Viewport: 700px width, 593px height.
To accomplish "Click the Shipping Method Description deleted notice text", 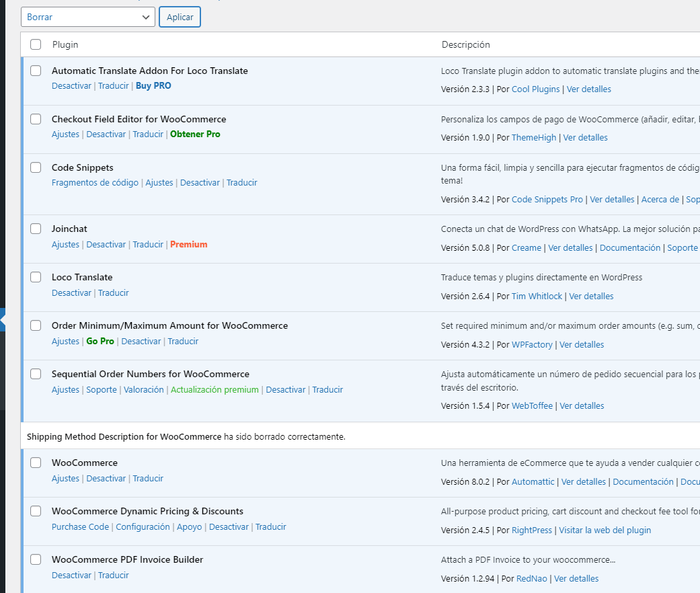I will tap(186, 437).
